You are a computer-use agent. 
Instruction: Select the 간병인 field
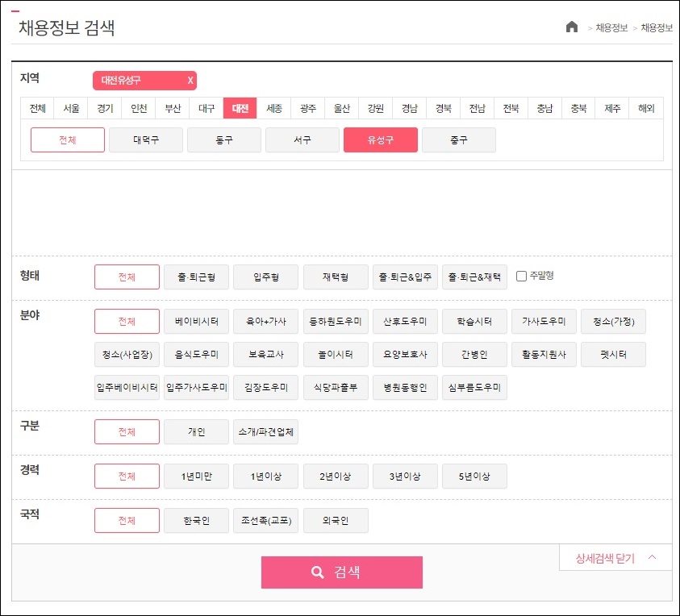pos(474,355)
